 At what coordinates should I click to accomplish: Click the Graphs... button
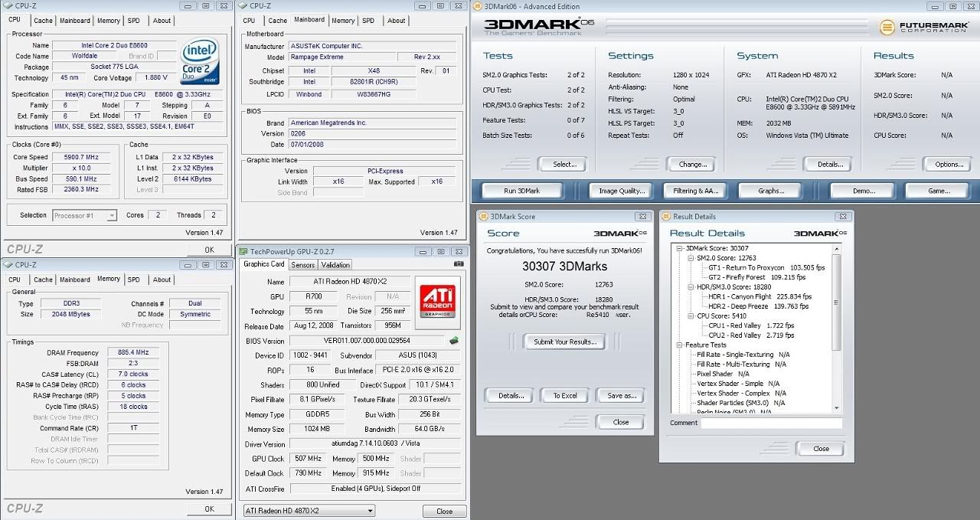(771, 191)
